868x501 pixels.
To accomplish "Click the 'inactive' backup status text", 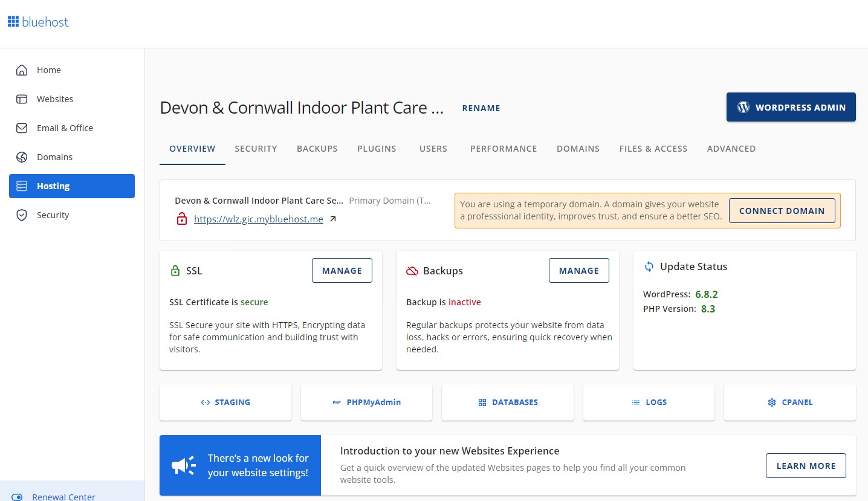I will (x=465, y=302).
